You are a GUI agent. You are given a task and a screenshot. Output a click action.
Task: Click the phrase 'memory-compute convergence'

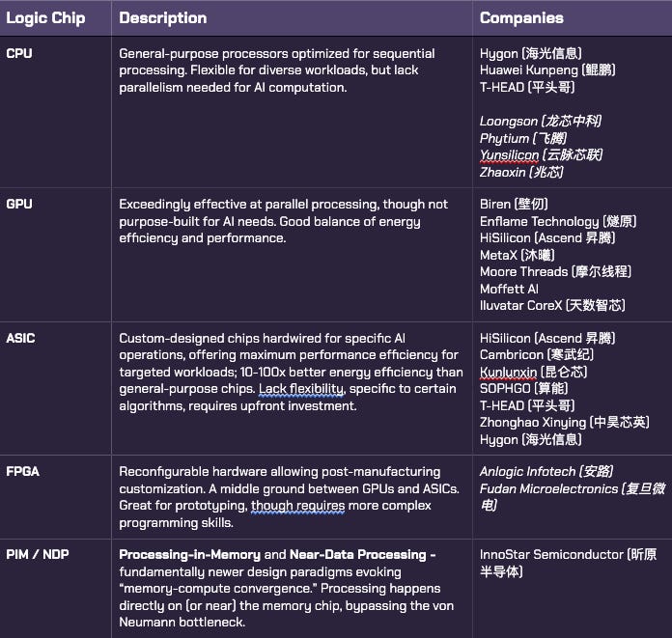tap(217, 589)
